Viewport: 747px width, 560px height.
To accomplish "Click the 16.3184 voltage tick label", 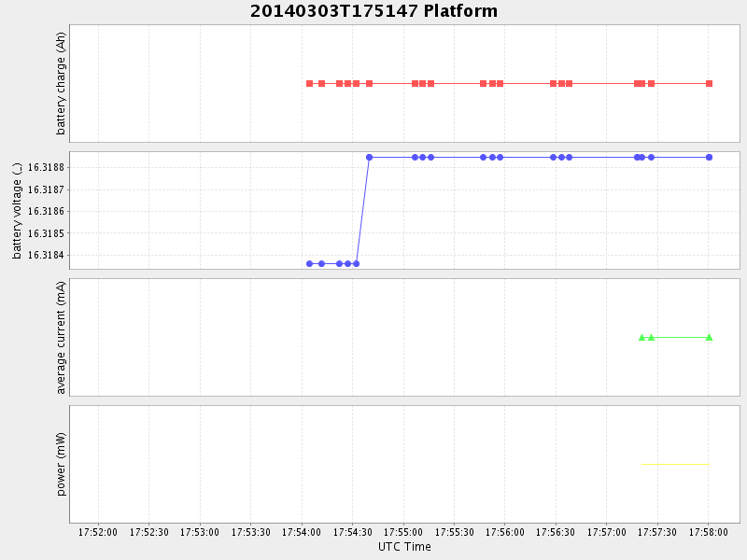I will pos(46,256).
